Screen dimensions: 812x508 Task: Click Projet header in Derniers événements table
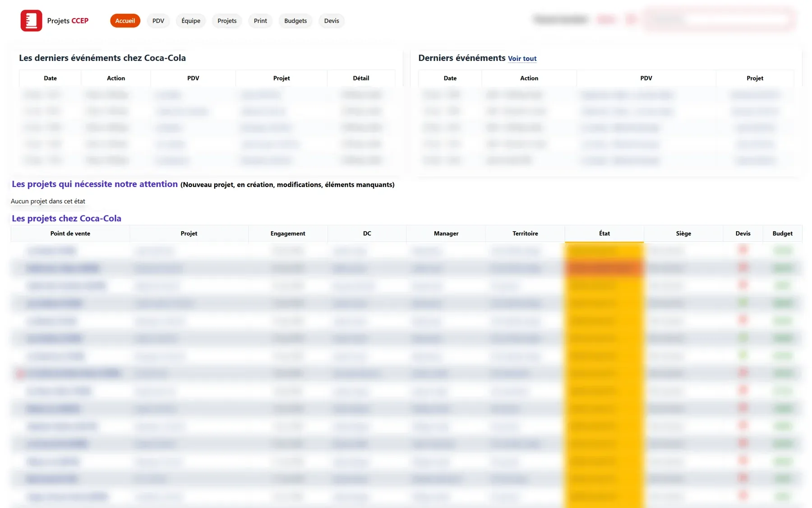[755, 78]
